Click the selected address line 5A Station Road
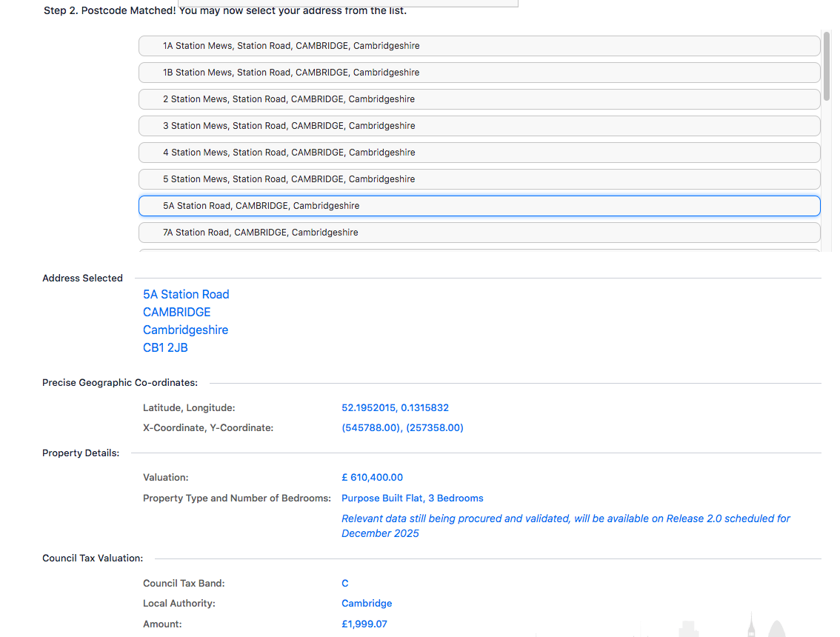Viewport: 840px width, 637px height. 186,294
